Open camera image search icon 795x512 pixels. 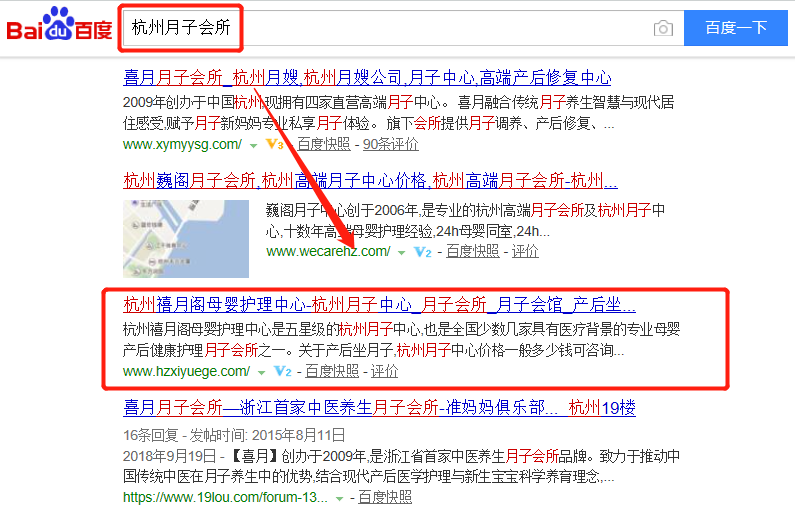point(663,28)
